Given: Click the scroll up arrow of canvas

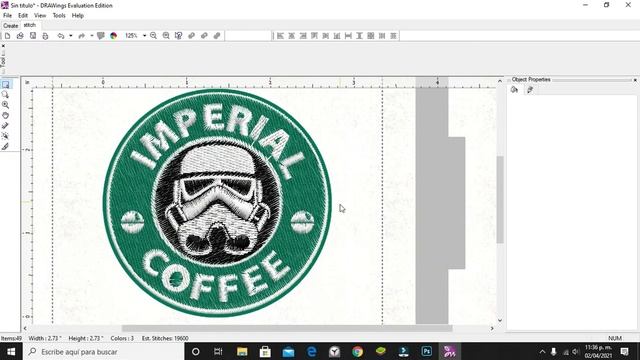Looking at the screenshot, I should pos(500,81).
